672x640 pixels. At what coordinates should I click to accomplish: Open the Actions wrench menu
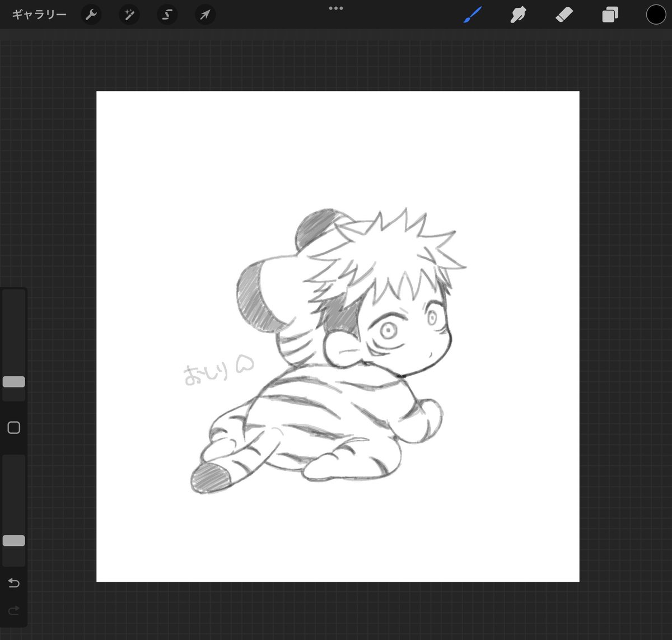coord(91,15)
